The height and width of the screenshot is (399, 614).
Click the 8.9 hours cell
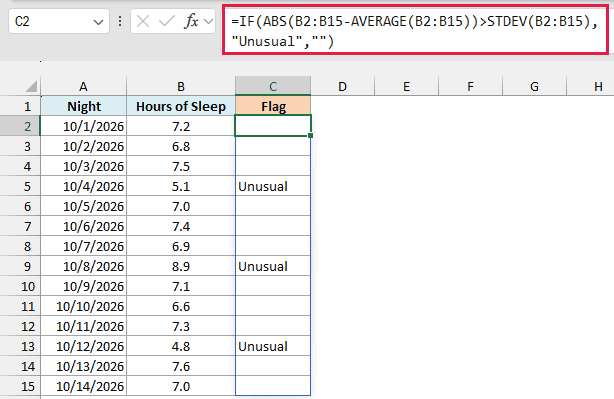(181, 266)
